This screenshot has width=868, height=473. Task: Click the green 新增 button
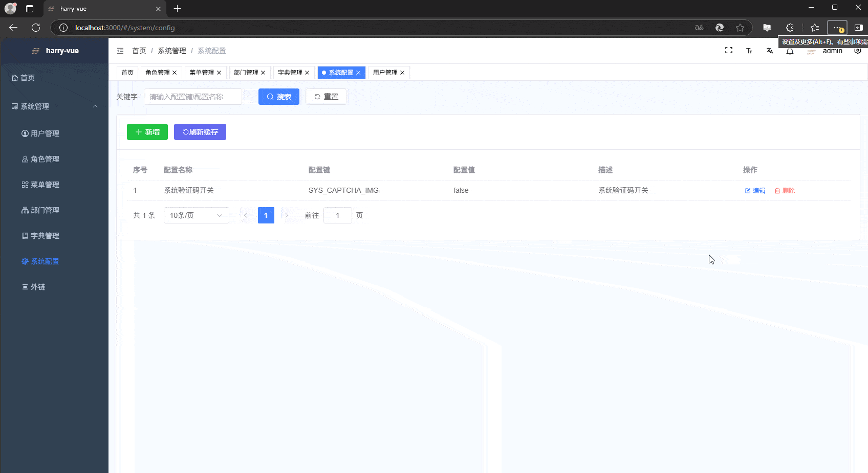click(147, 132)
